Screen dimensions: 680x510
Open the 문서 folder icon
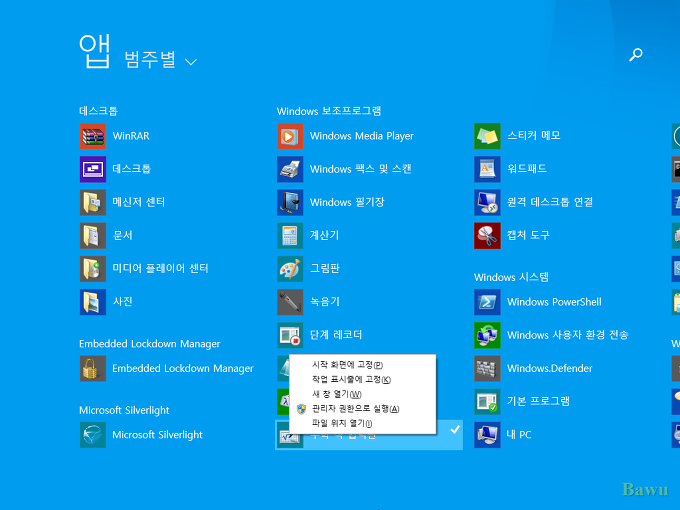coord(93,235)
